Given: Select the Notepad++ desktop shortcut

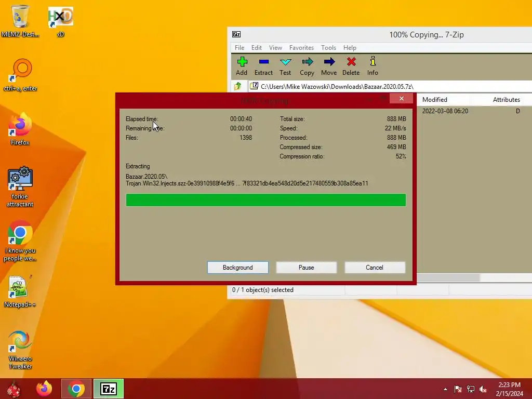Looking at the screenshot, I should click(20, 292).
